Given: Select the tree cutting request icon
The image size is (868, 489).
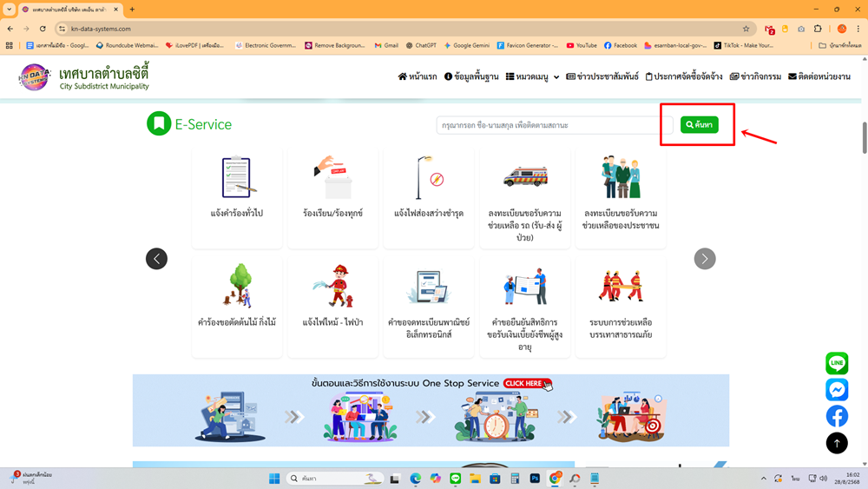Looking at the screenshot, I should 236,287.
